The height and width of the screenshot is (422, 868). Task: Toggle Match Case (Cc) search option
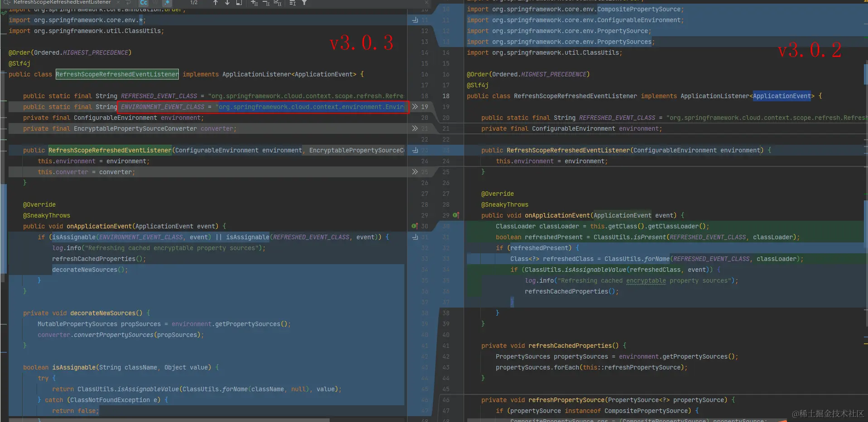pos(144,3)
